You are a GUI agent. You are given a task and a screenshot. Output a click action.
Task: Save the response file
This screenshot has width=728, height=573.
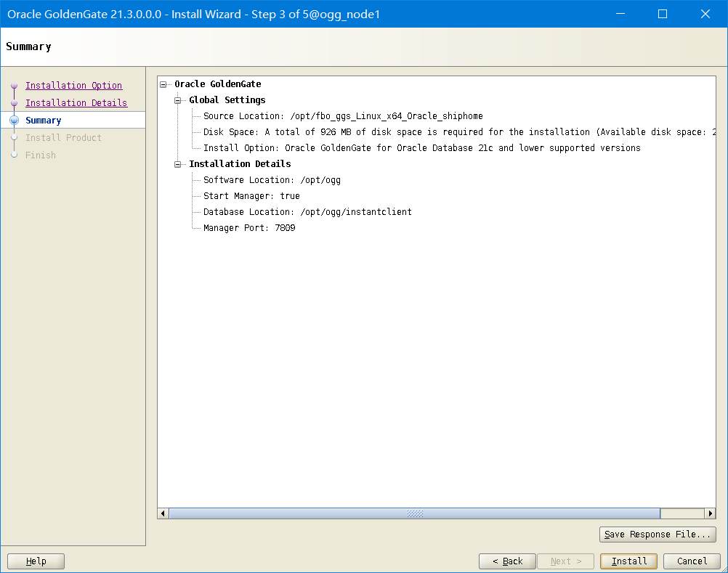658,534
